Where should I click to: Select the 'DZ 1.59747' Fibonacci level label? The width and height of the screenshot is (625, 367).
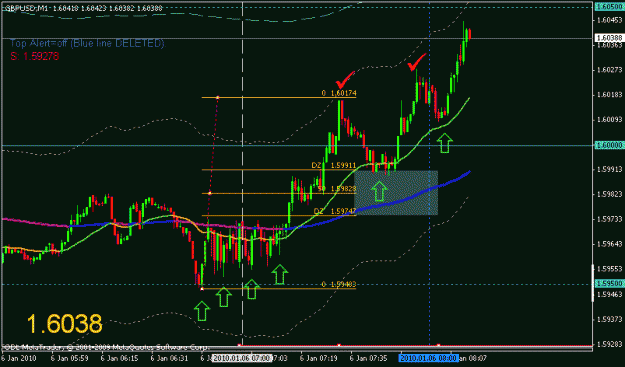[335, 211]
